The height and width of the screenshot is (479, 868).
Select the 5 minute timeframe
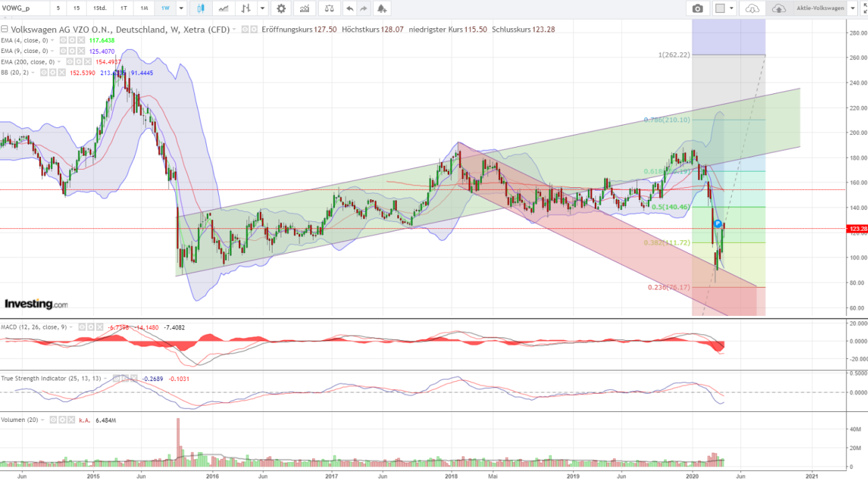[x=58, y=9]
